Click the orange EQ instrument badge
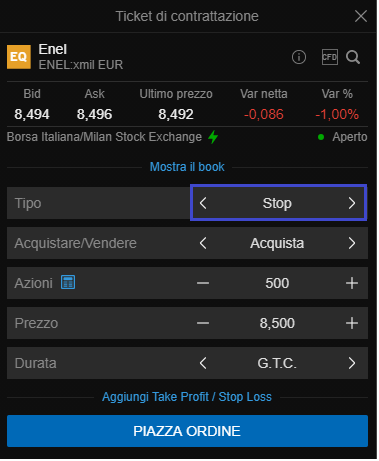Viewport: 379px width, 461px height. 19,57
